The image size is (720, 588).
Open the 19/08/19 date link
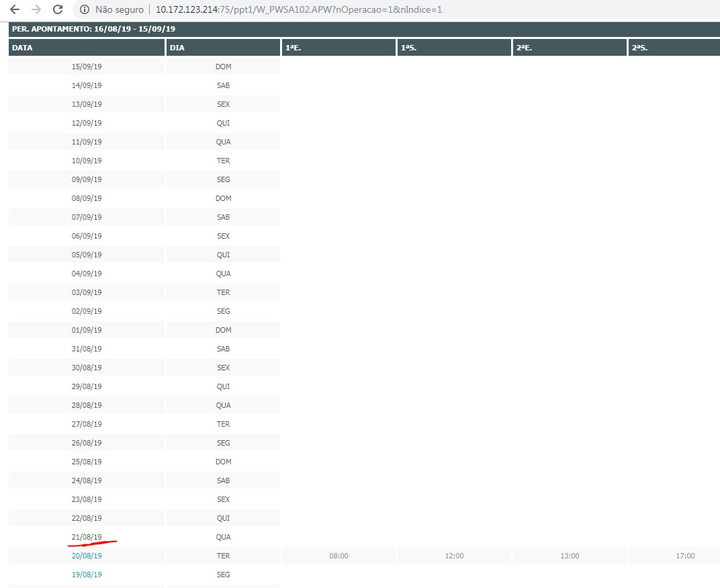pyautogui.click(x=87, y=575)
